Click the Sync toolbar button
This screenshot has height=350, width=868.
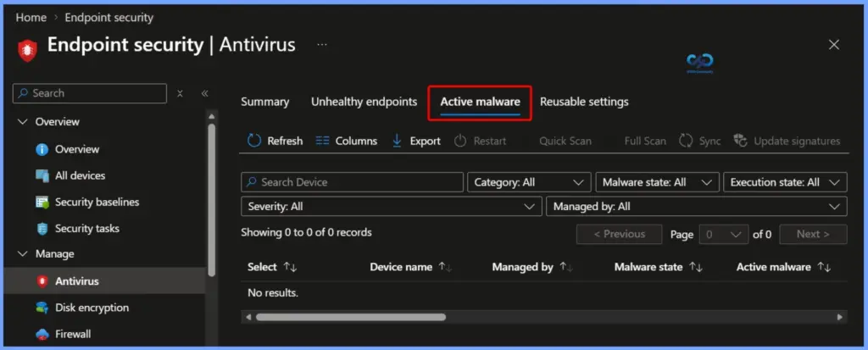[x=700, y=142]
